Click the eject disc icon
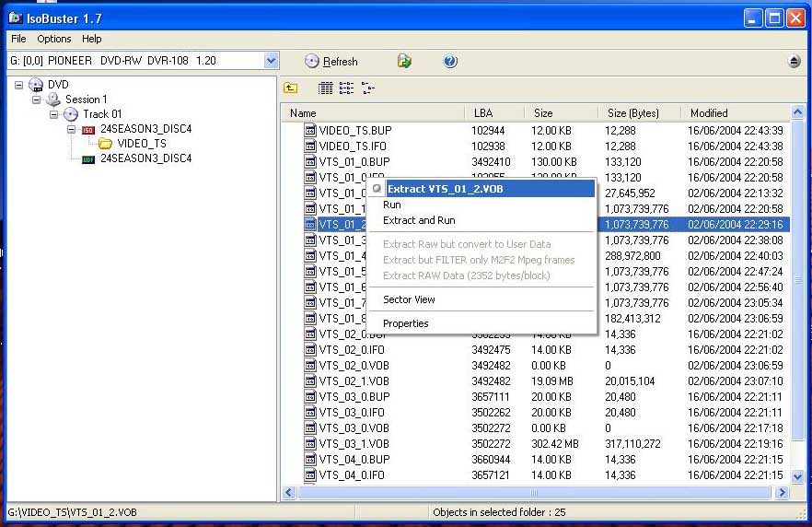Viewport: 812px width, 527px height. [794, 61]
